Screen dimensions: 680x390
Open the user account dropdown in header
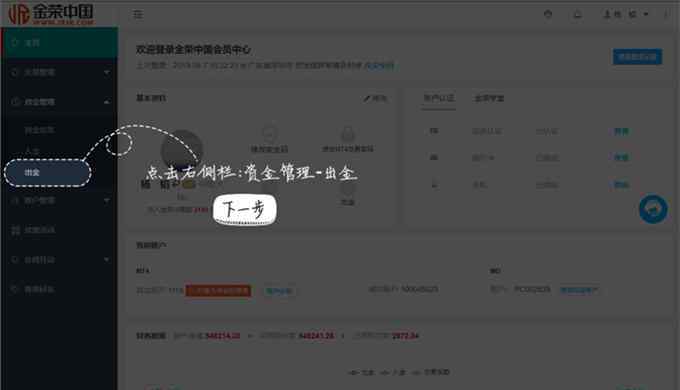tap(626, 14)
